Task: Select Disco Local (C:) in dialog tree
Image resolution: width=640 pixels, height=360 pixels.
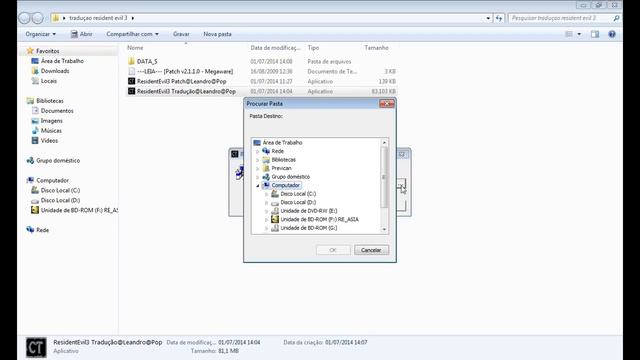Action: click(298, 194)
